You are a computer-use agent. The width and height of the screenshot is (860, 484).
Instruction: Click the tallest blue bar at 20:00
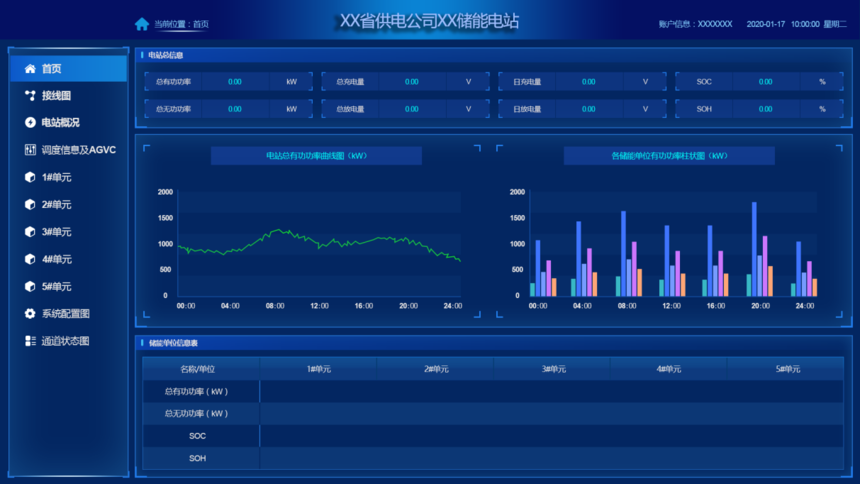(754, 249)
